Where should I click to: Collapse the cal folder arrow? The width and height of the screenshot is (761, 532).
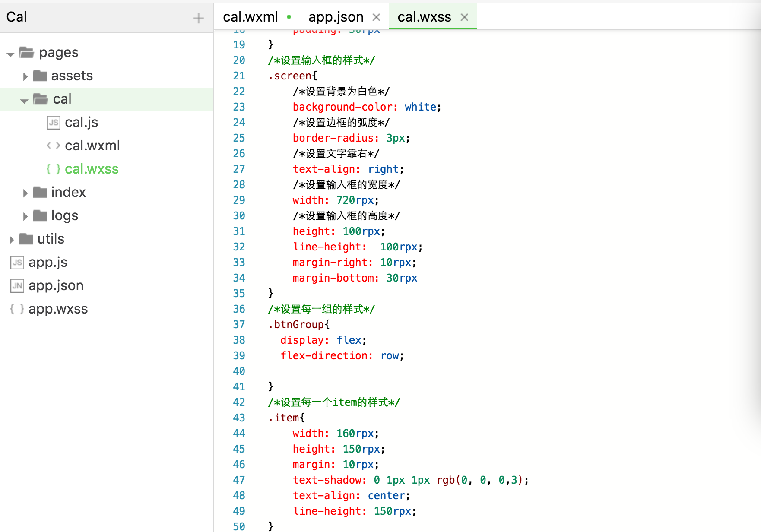tap(24, 100)
